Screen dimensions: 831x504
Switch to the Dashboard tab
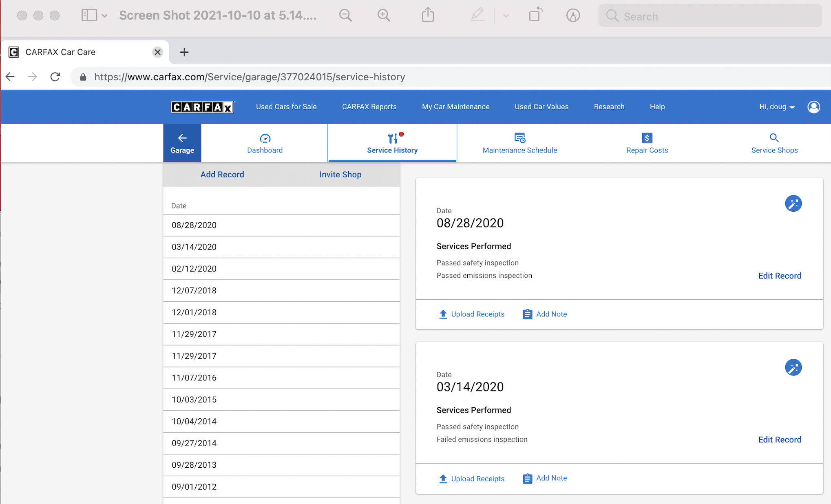265,143
